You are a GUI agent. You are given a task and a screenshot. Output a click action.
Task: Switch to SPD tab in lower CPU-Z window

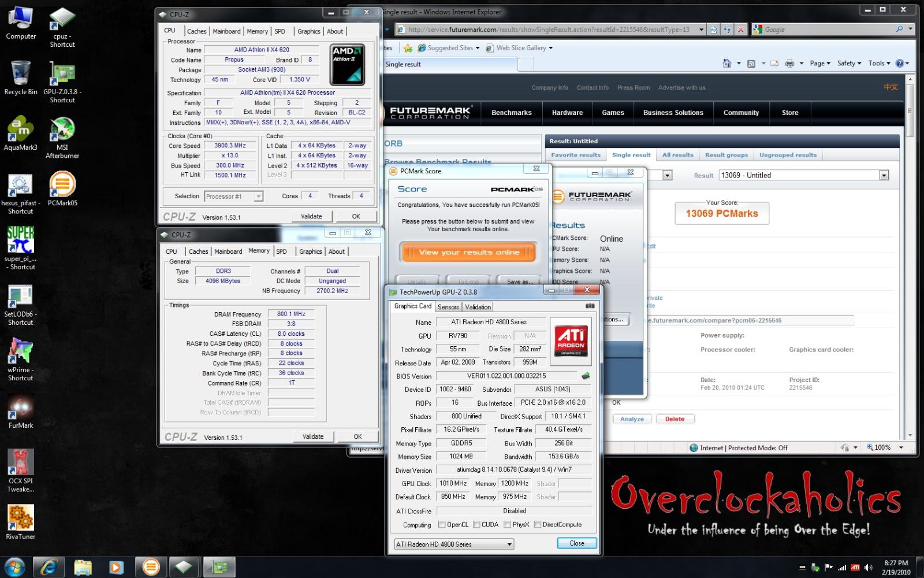click(x=281, y=251)
